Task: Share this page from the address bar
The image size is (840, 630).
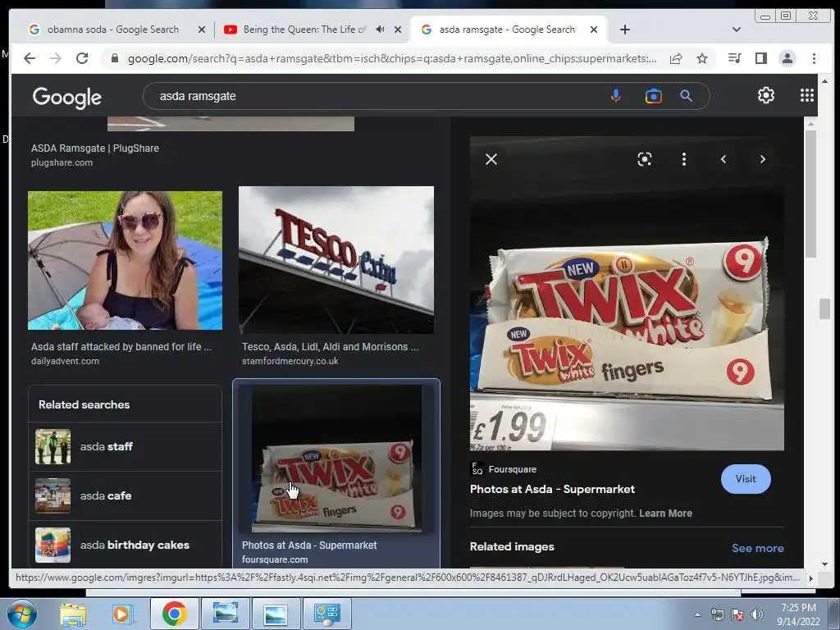Action: click(x=676, y=58)
